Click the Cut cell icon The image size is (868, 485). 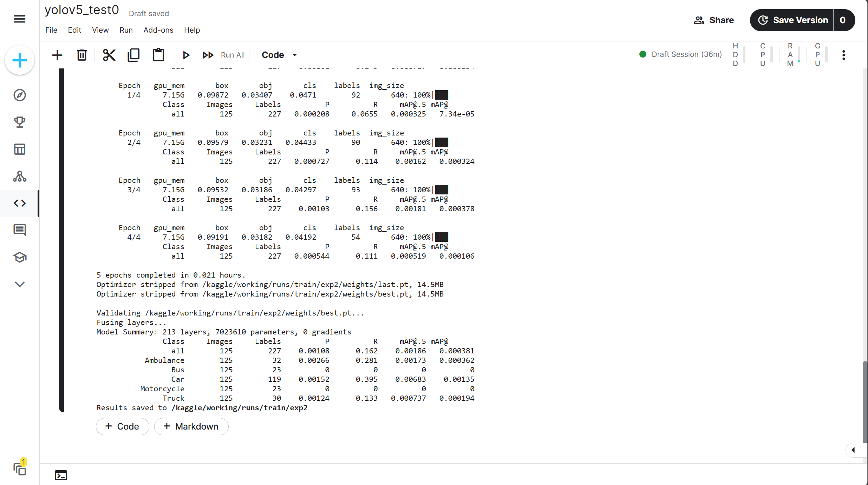109,55
